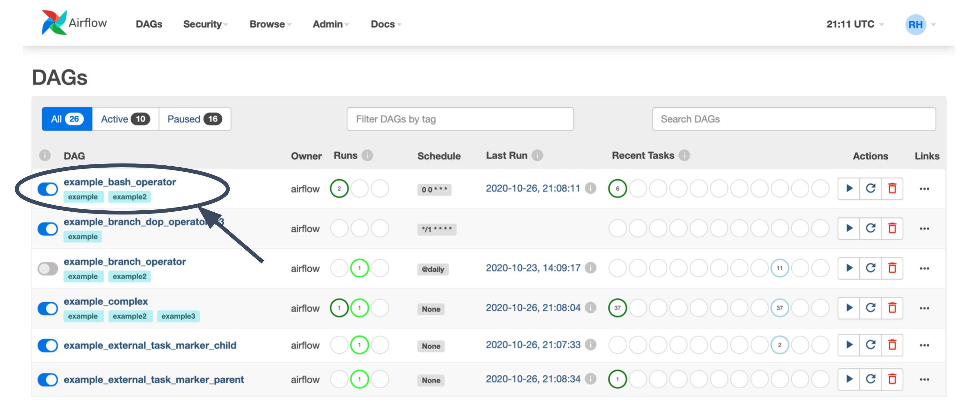
Task: Trigger the example_bash_operator DAG
Action: [849, 188]
